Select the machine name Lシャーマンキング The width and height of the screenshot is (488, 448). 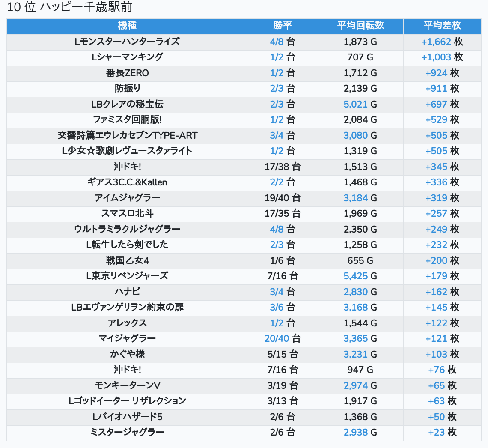coord(127,57)
